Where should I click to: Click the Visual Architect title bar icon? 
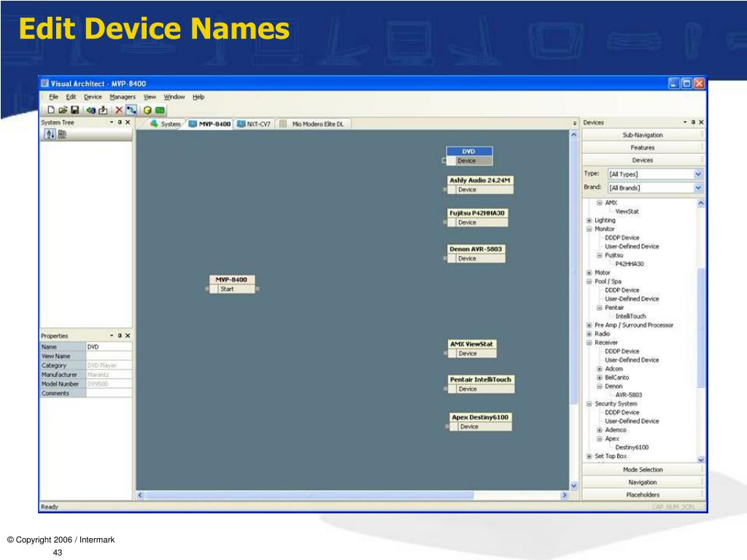(44, 83)
